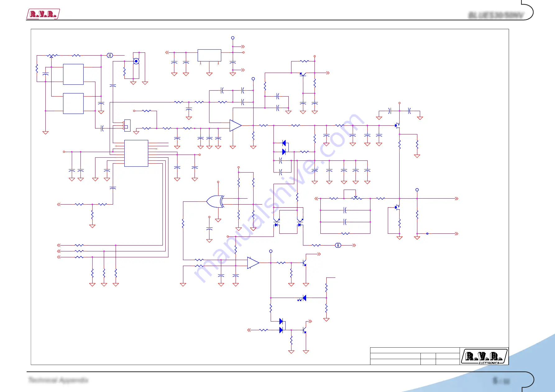Click the R.V.R. logo in the page header
This screenshot has width=555, height=392.
tap(43, 14)
